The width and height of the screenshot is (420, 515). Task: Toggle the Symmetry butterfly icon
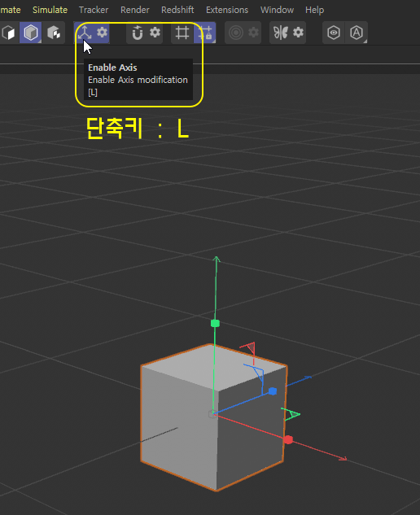tap(281, 33)
